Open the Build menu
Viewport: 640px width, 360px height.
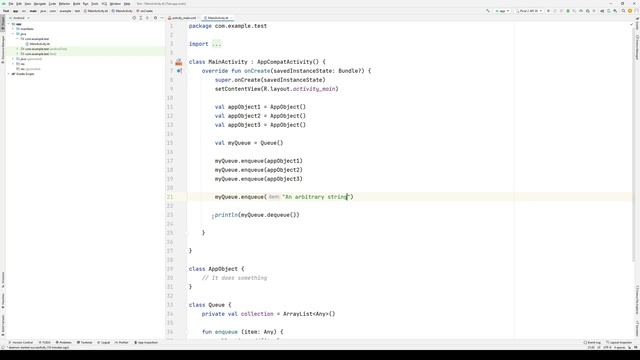pos(76,4)
